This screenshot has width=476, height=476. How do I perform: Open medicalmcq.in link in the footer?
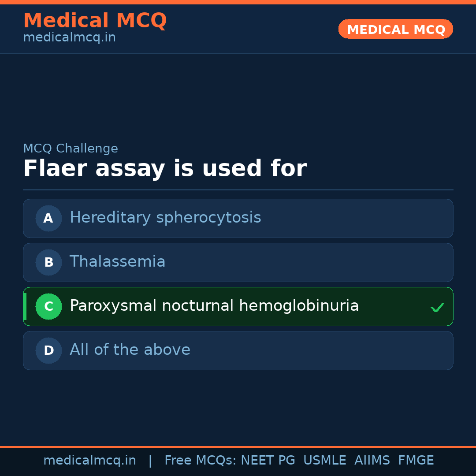point(89,461)
